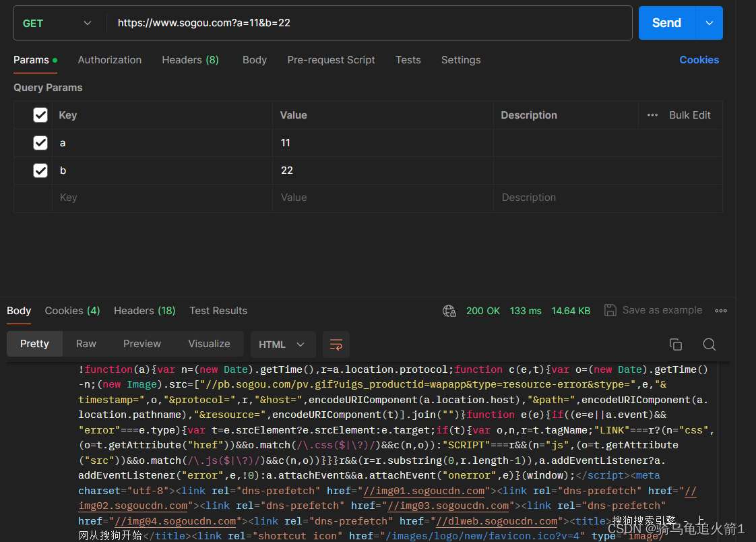The height and width of the screenshot is (542, 756).
Task: Click the 14.64 KB response size
Action: pos(571,311)
